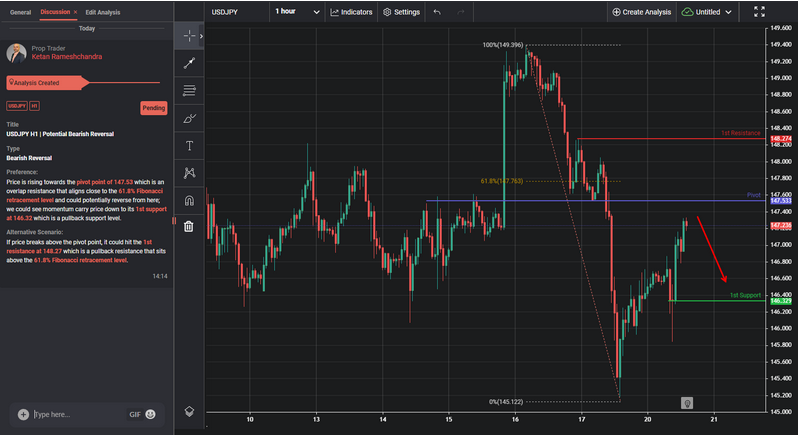Open the Untitled layout dropdown
The height and width of the screenshot is (437, 799).
[x=707, y=12]
